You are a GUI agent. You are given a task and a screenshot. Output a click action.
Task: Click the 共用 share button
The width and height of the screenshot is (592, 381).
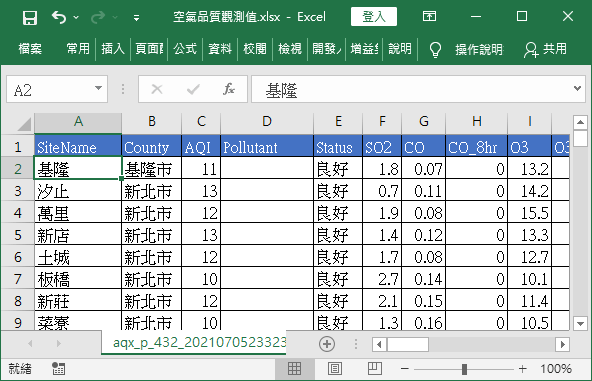pos(545,49)
